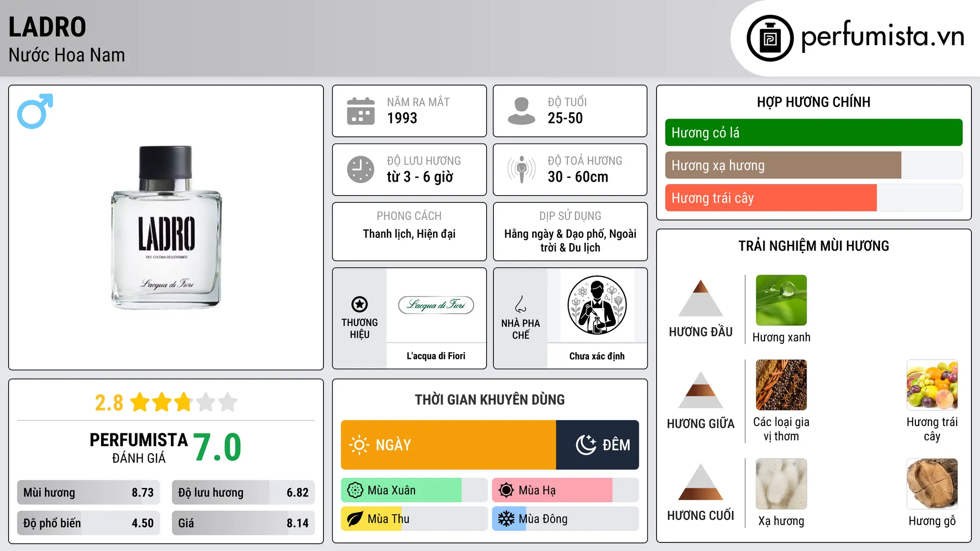Click the Mùa Thu season bar
The height and width of the screenshot is (551, 980).
click(x=414, y=519)
